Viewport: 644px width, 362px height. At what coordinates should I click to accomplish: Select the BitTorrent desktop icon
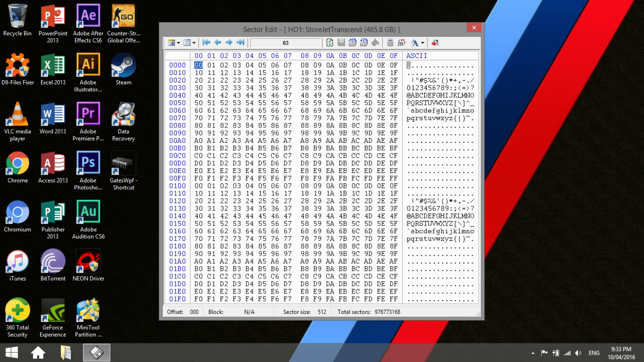click(x=53, y=265)
